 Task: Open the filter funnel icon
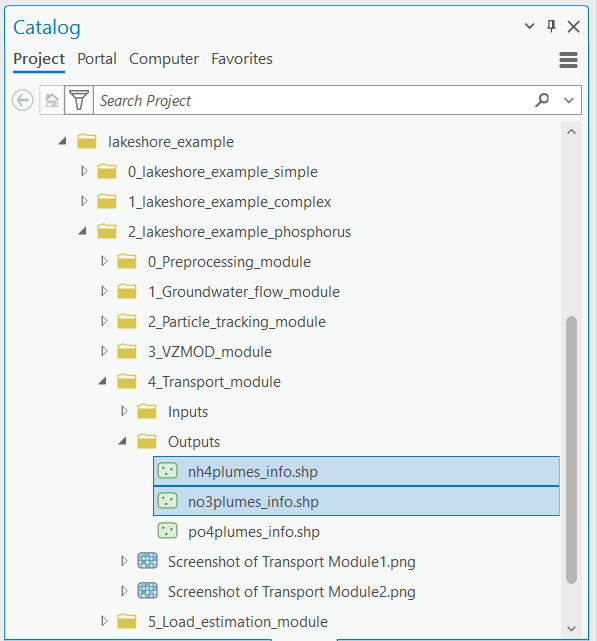(x=79, y=100)
